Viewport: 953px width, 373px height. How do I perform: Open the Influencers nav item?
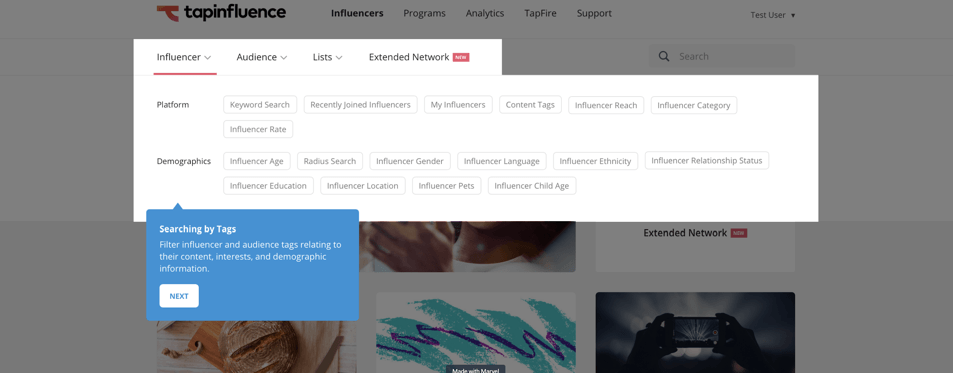coord(357,13)
